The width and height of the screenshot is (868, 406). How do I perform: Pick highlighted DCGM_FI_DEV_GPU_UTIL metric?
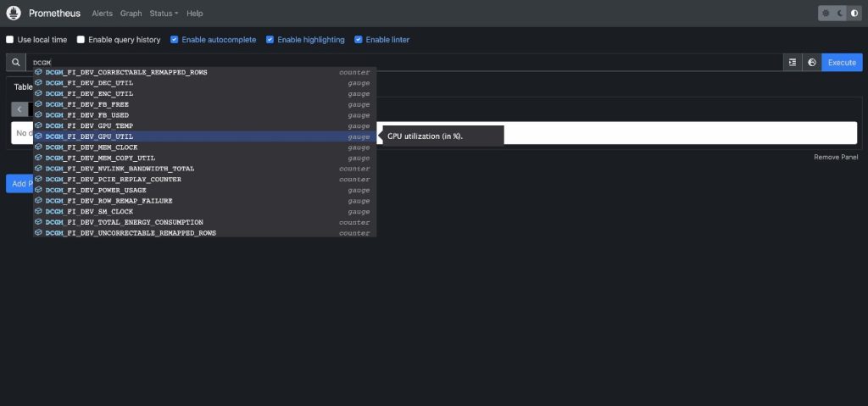(205, 136)
